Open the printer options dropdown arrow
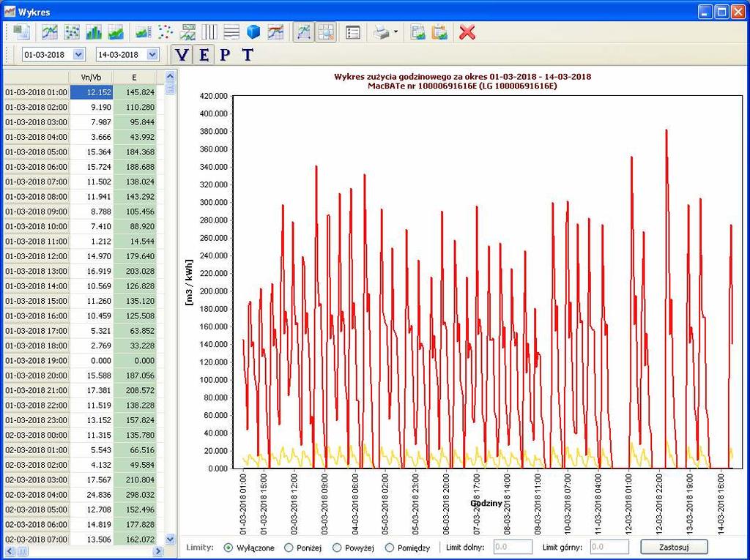 coord(396,32)
